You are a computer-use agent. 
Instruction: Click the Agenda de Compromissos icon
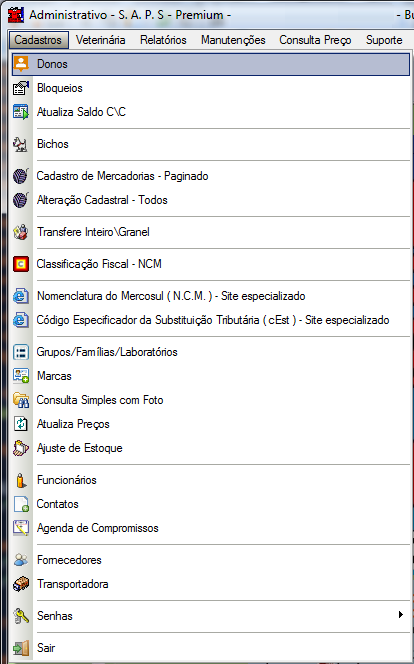coord(21,528)
